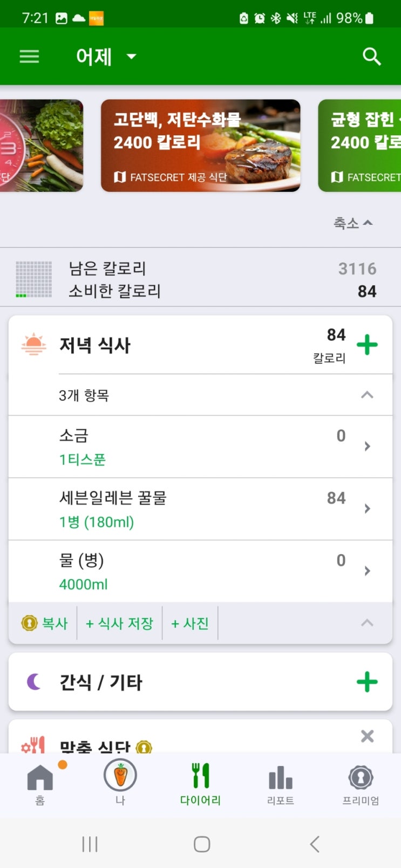Tap the 복사 premium copy button

click(x=45, y=624)
